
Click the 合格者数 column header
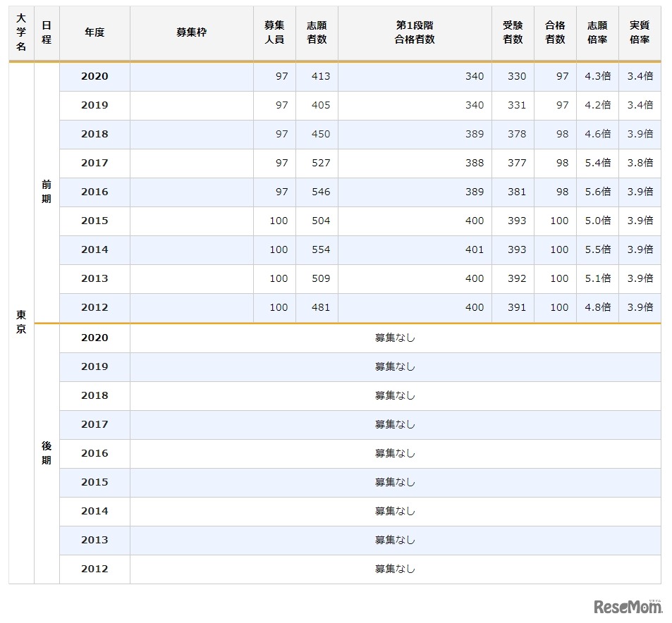click(554, 33)
